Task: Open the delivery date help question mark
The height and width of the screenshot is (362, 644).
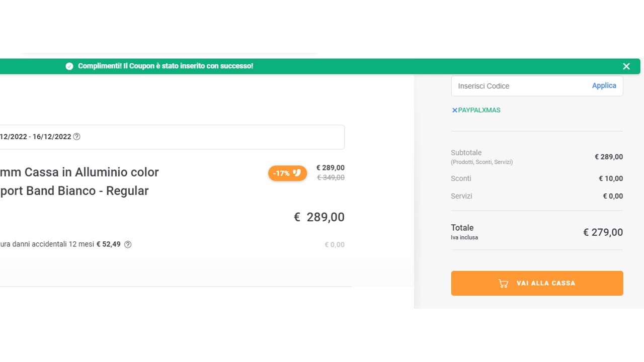Action: coord(76,136)
